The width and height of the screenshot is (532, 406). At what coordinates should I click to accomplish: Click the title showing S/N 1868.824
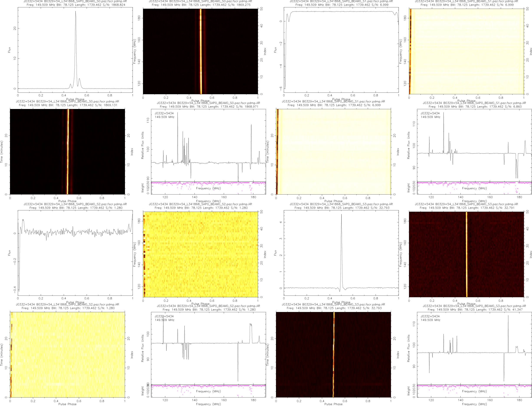[76, 5]
